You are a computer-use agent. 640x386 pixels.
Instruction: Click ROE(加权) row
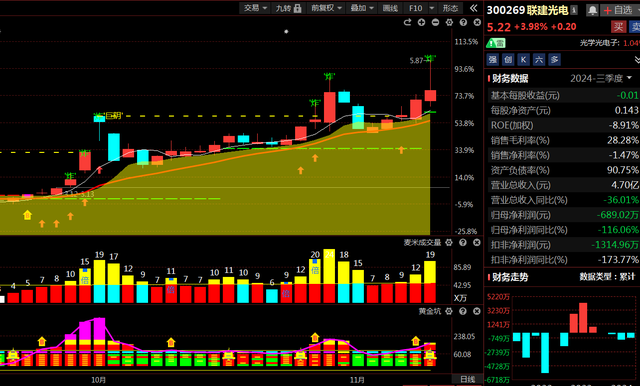(563, 125)
